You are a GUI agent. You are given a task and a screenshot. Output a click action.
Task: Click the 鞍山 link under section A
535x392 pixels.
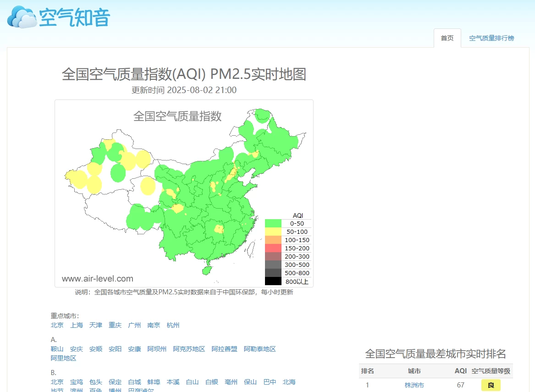57,349
